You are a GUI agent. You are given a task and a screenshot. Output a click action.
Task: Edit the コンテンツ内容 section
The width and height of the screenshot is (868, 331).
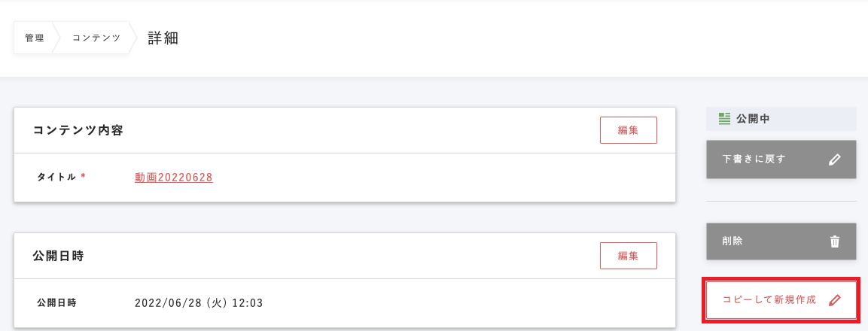(x=628, y=130)
